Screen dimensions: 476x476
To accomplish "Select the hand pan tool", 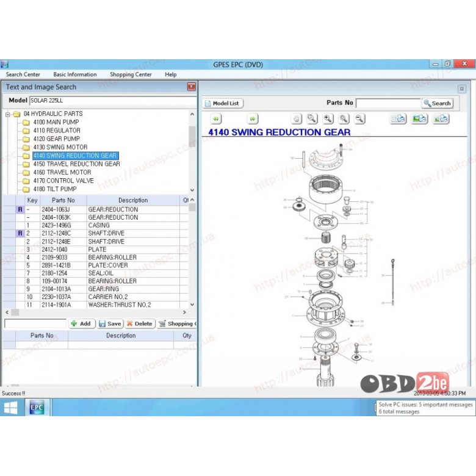I will tap(297, 119).
